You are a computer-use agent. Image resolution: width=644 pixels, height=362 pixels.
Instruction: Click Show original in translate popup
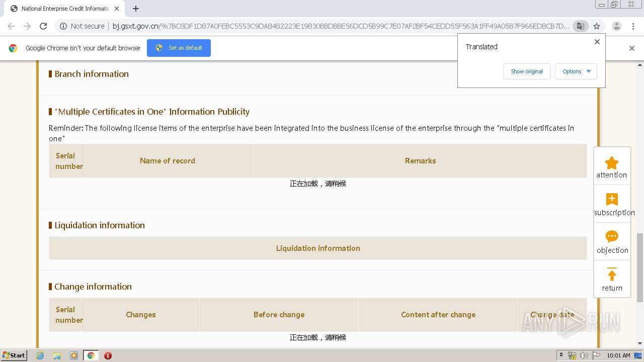pos(526,71)
